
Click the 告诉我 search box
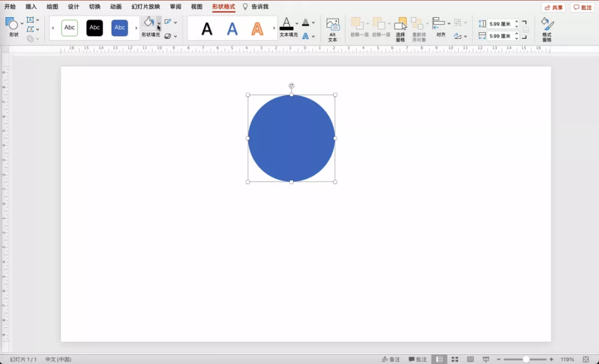point(256,7)
